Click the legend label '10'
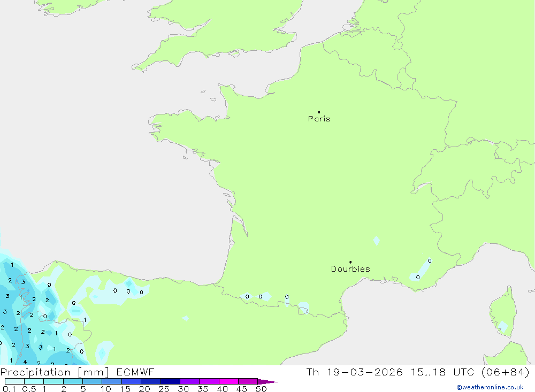Screen dimensions: 535x392 coord(106,389)
